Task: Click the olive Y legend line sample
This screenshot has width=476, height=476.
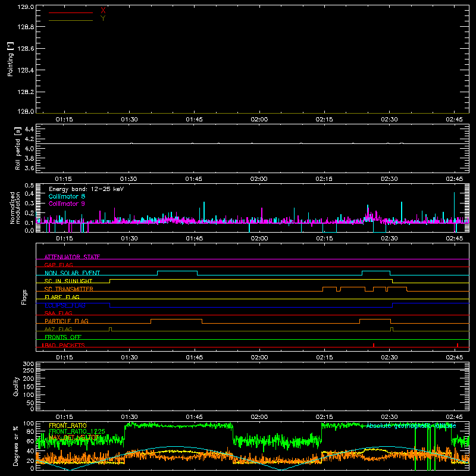Action: [x=71, y=21]
